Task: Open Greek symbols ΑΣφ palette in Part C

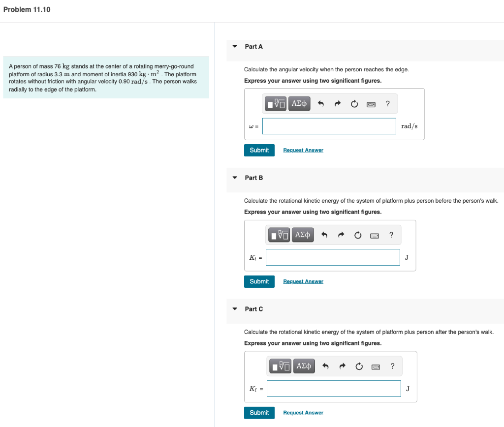Action: (304, 366)
